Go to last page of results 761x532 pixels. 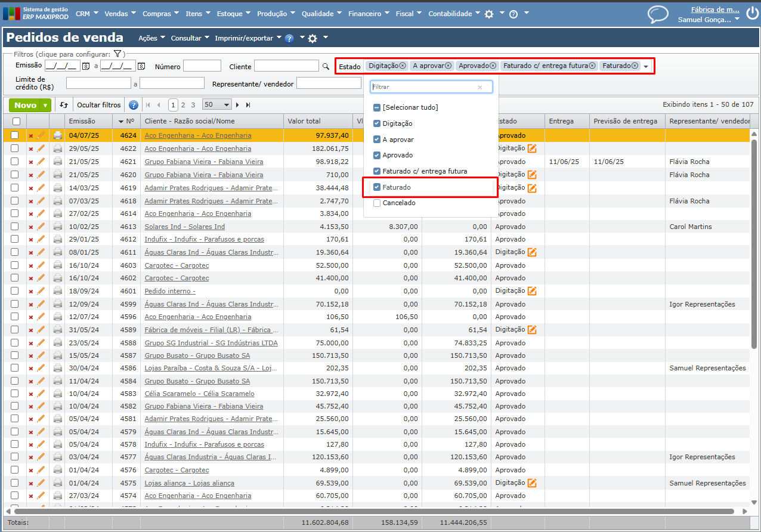click(248, 105)
